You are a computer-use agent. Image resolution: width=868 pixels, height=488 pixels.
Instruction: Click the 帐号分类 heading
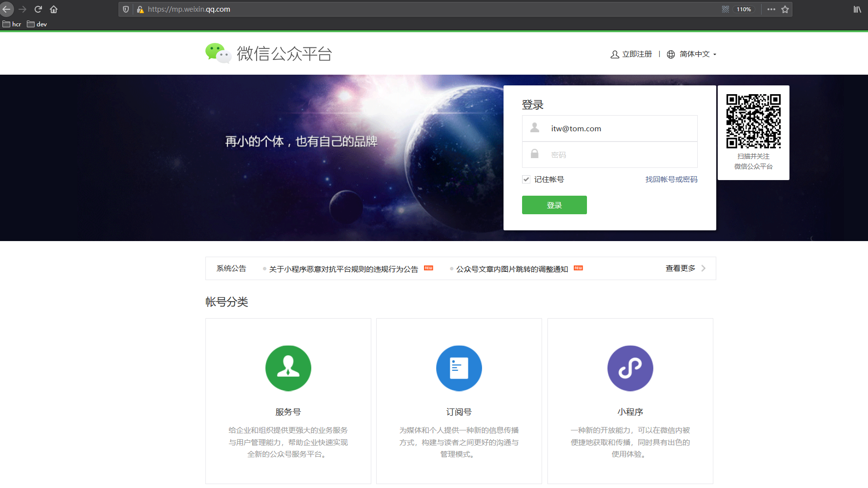(227, 302)
